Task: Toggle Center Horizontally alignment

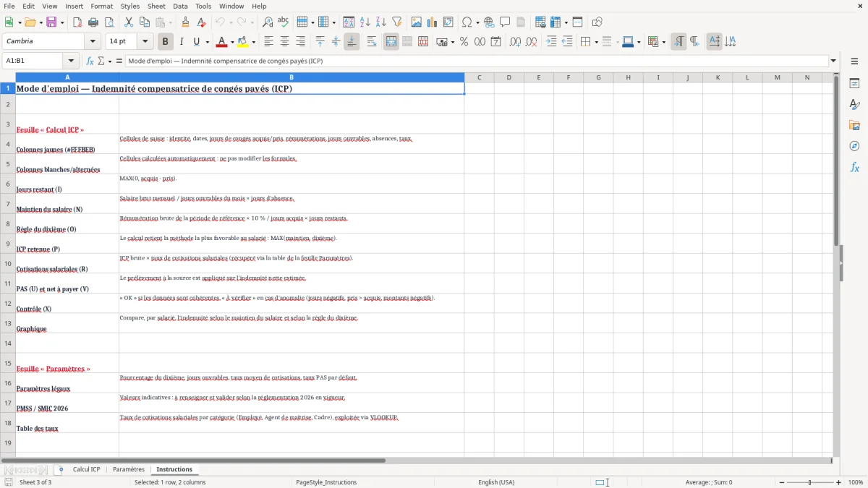Action: 284,42
